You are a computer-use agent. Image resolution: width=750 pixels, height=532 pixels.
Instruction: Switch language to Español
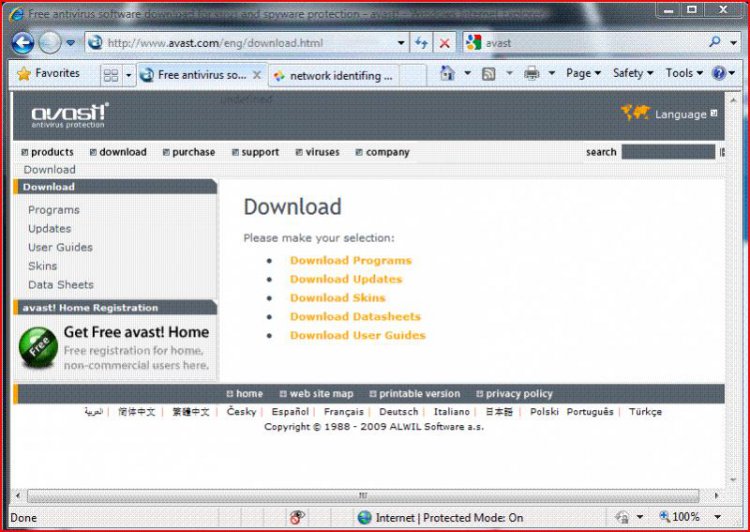tap(290, 411)
